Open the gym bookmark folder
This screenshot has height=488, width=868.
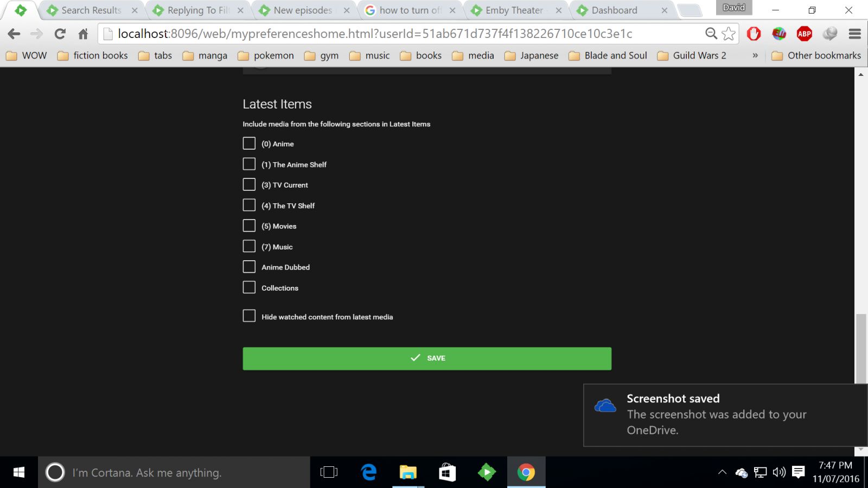coord(322,55)
